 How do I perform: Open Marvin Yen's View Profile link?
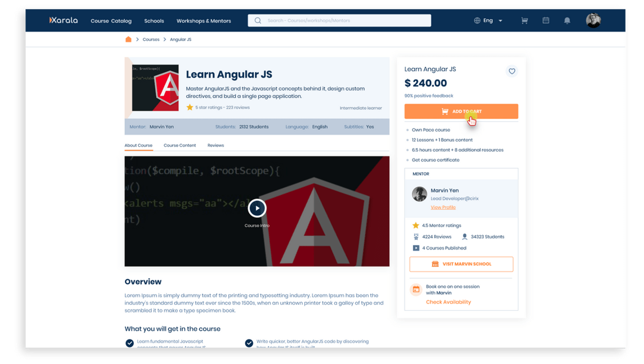pos(443,207)
